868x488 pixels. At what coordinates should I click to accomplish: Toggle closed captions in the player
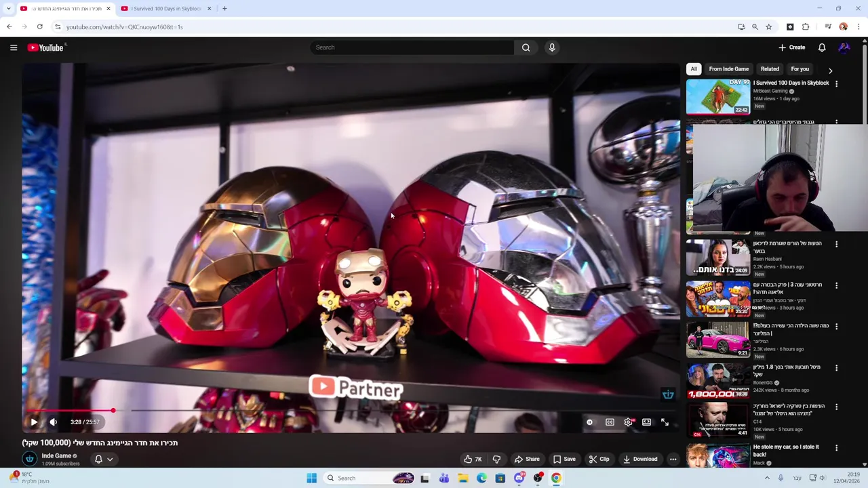coord(610,422)
